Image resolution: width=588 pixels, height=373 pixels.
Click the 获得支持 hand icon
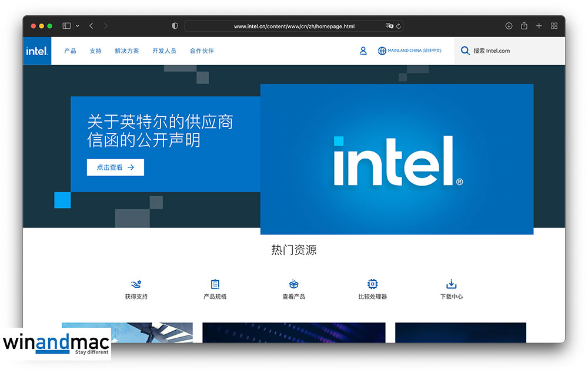136,284
